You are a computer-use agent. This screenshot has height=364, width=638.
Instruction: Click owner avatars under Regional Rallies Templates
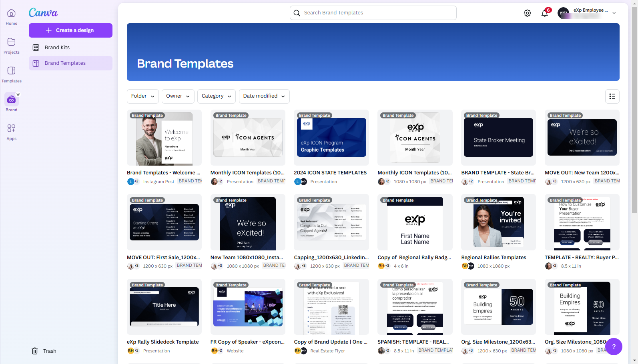coord(468,266)
